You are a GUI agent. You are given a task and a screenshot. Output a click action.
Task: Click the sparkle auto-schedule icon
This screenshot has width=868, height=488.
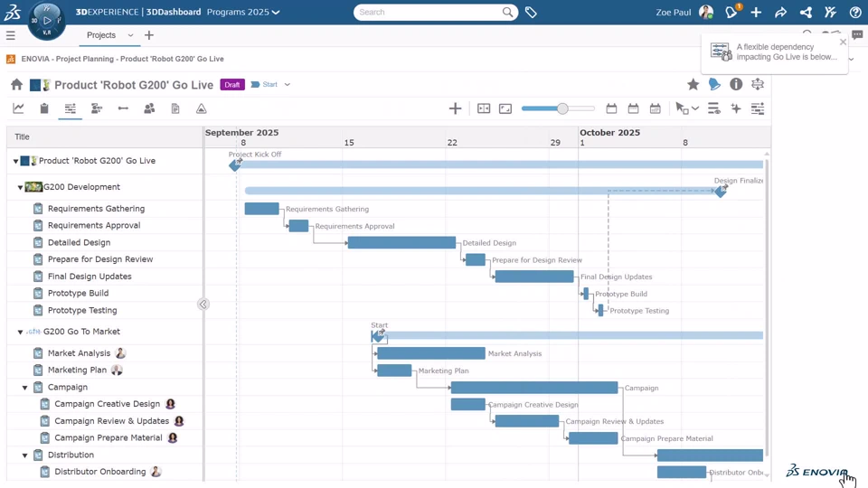coord(736,108)
